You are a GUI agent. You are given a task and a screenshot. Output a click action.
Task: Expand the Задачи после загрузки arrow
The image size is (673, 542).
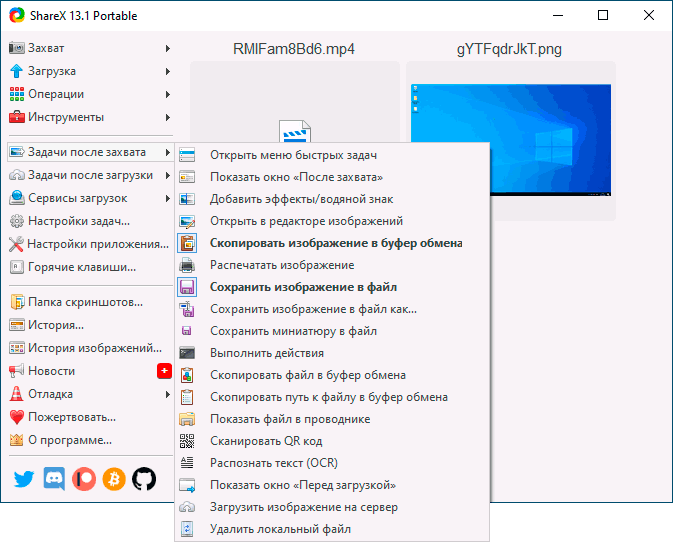(168, 176)
